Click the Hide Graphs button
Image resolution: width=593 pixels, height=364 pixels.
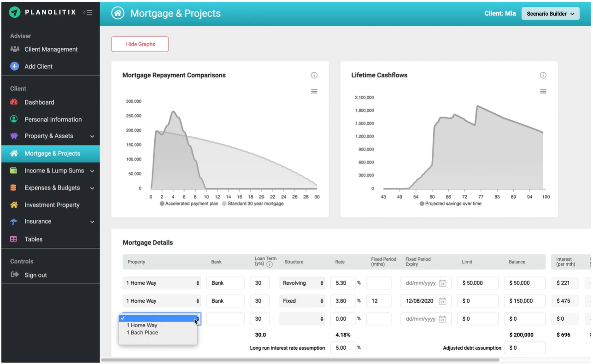[140, 44]
